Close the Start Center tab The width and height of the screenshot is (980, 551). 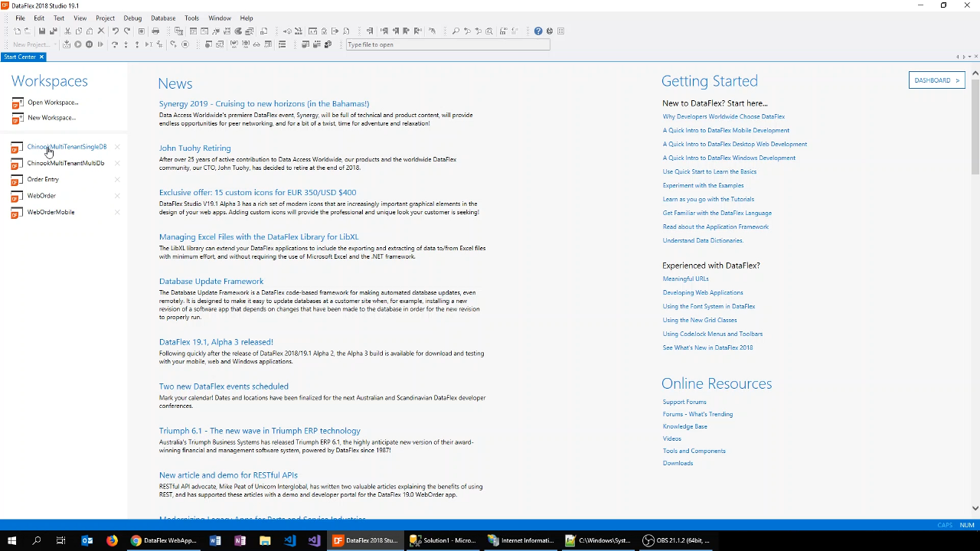[41, 57]
